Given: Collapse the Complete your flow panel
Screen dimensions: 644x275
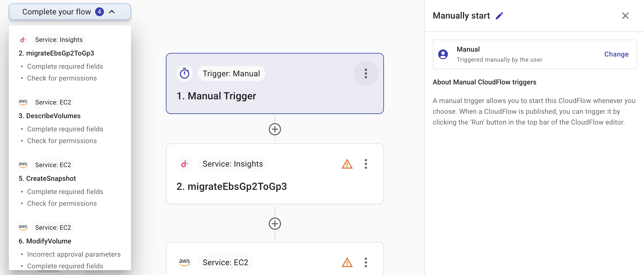Looking at the screenshot, I should pyautogui.click(x=112, y=11).
